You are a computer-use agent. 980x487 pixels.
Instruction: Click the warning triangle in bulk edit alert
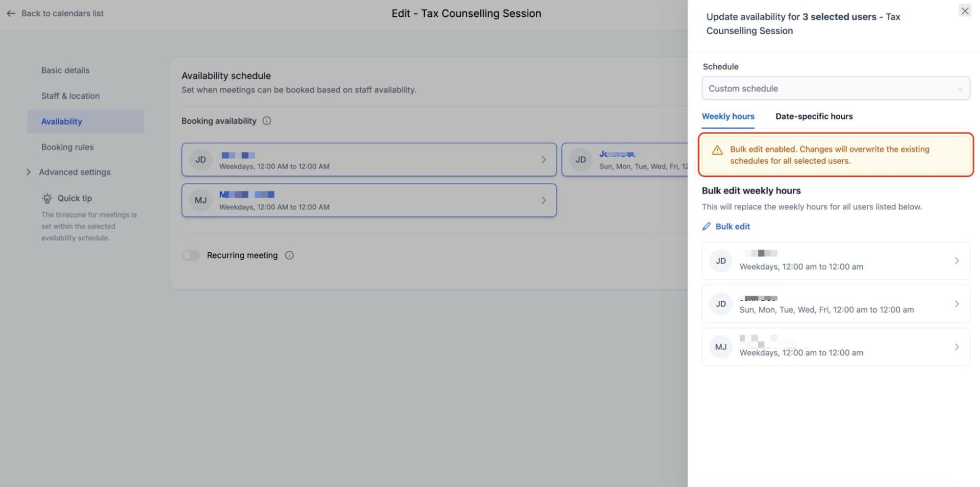(717, 150)
